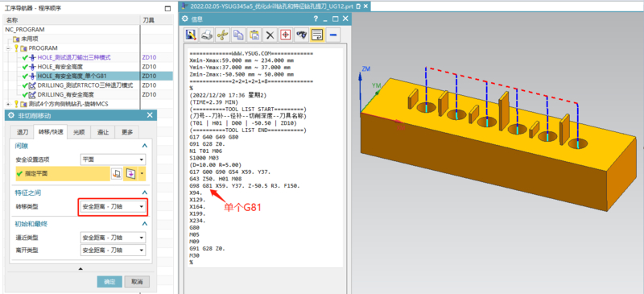Click the X delete icon in info toolbar
This screenshot has width=644, height=294.
[x=270, y=35]
